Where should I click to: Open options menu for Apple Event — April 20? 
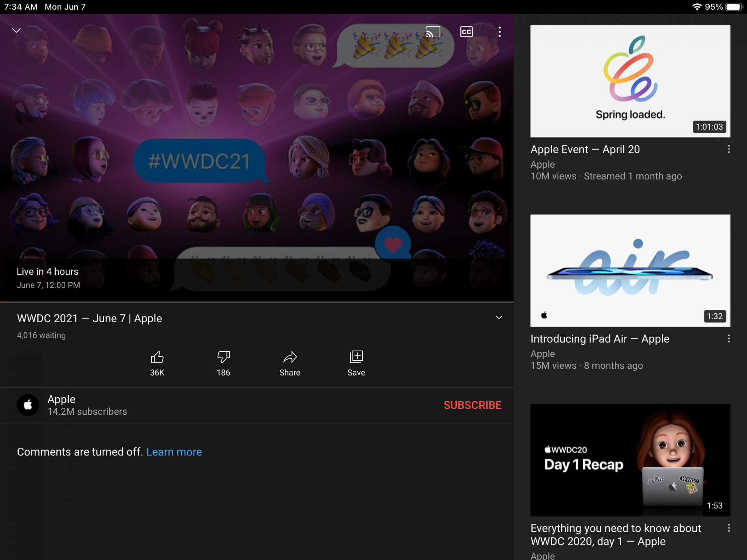729,149
